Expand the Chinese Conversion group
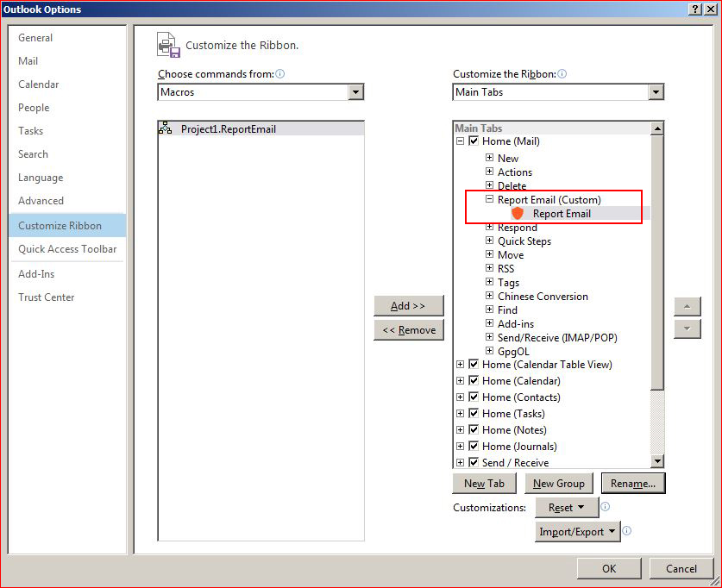The image size is (722, 588). pyautogui.click(x=489, y=296)
